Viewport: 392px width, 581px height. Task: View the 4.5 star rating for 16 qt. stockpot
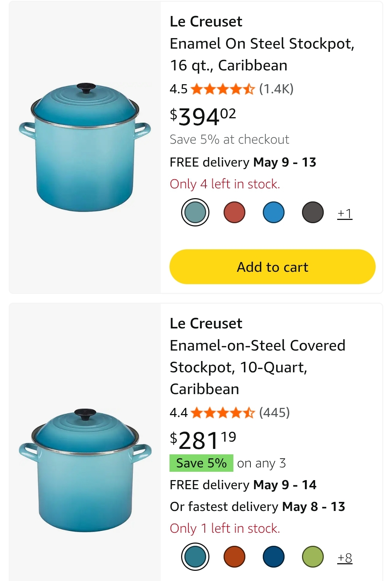point(212,89)
